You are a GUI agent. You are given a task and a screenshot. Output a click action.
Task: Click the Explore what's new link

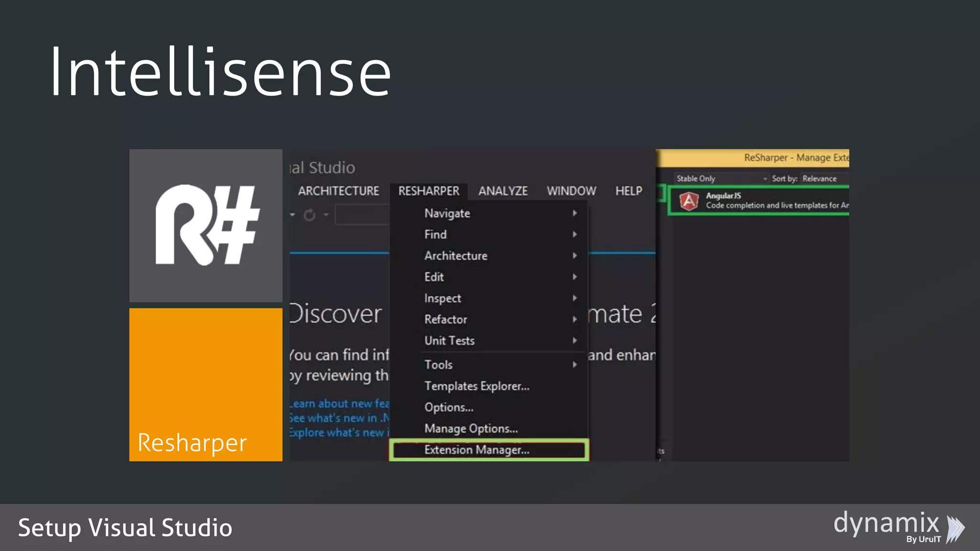(x=340, y=432)
